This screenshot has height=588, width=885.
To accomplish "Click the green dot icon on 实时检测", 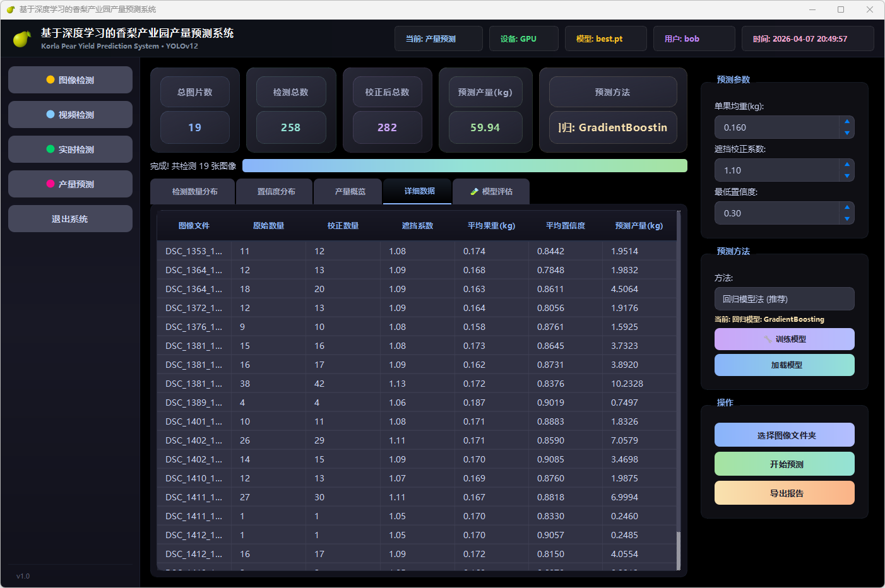I will pos(50,150).
